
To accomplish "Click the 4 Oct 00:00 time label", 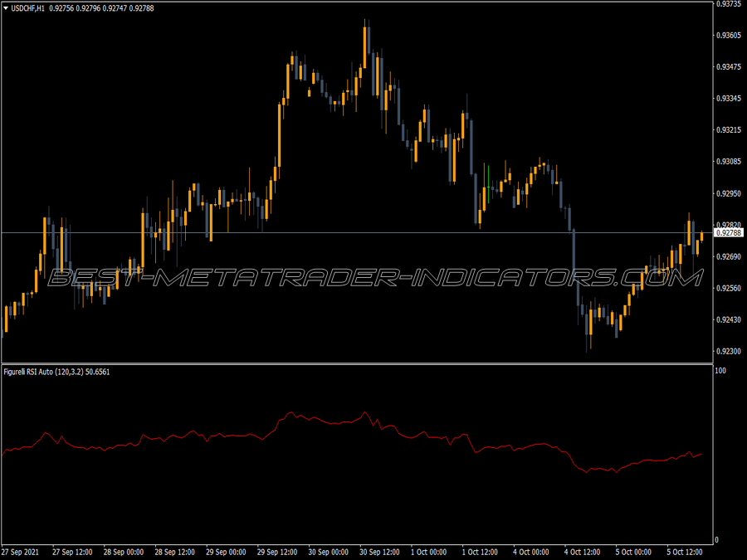I will (531, 552).
